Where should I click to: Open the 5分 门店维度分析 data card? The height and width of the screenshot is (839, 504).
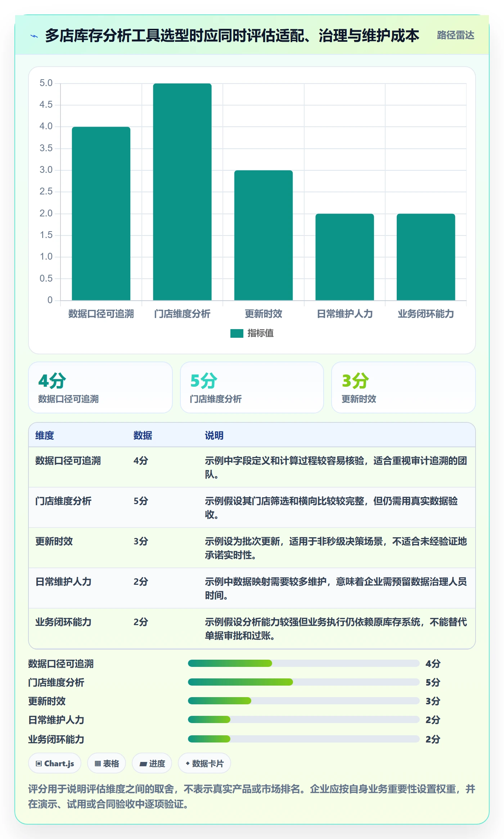(252, 387)
